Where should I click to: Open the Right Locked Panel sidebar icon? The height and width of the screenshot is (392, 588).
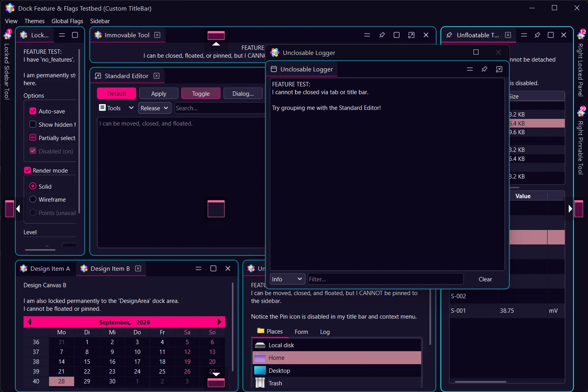[x=581, y=35]
